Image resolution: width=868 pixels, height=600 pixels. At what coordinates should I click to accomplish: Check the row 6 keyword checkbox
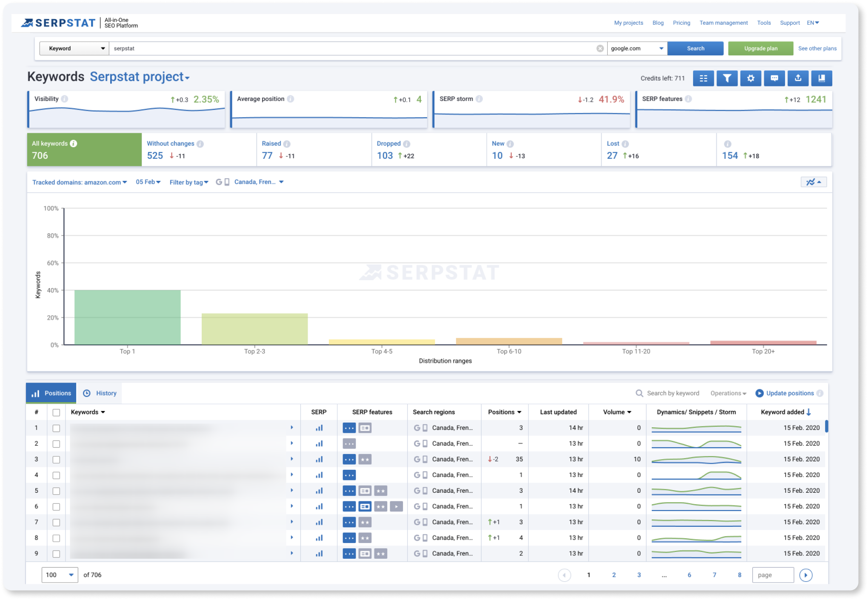tap(56, 507)
